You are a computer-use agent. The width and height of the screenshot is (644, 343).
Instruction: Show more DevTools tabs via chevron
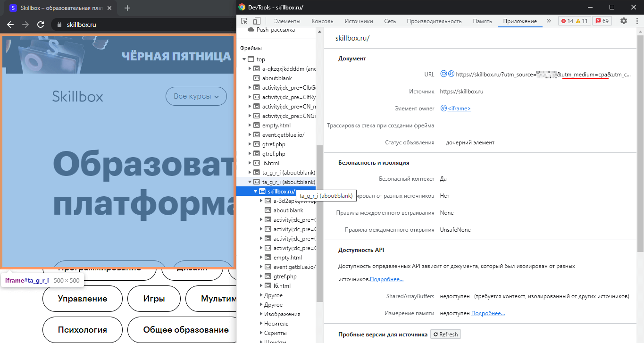click(x=549, y=21)
